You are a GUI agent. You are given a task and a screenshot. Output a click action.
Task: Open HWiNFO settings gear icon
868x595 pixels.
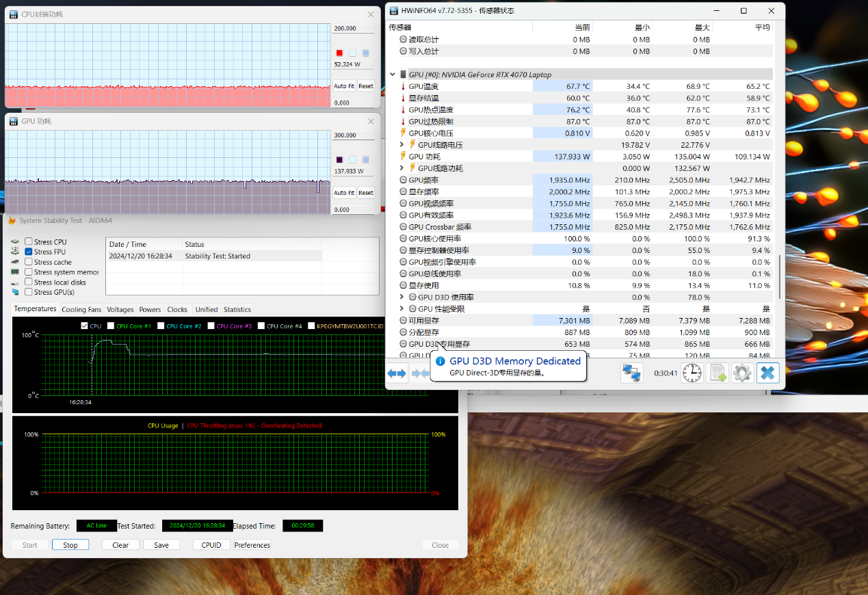pyautogui.click(x=742, y=373)
